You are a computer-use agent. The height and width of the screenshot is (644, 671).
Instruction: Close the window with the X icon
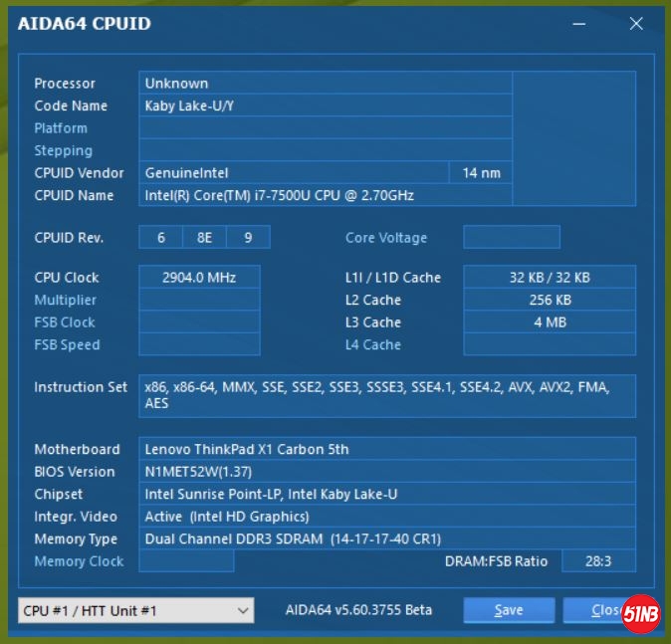point(636,24)
